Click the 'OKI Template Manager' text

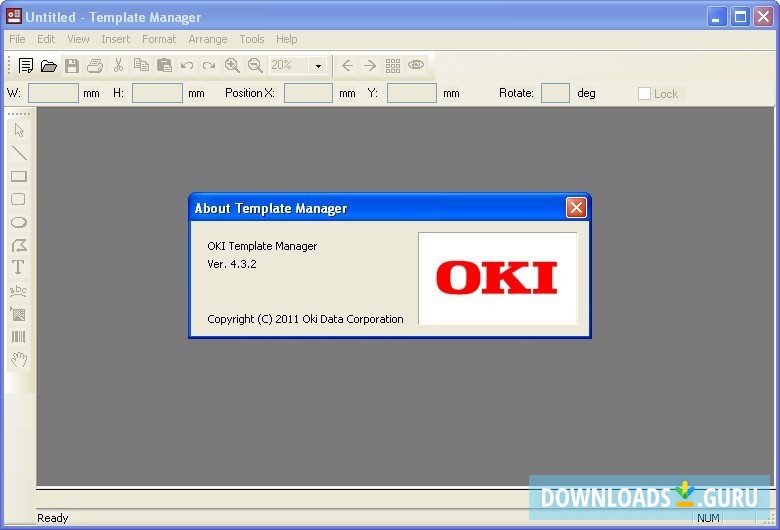click(262, 246)
